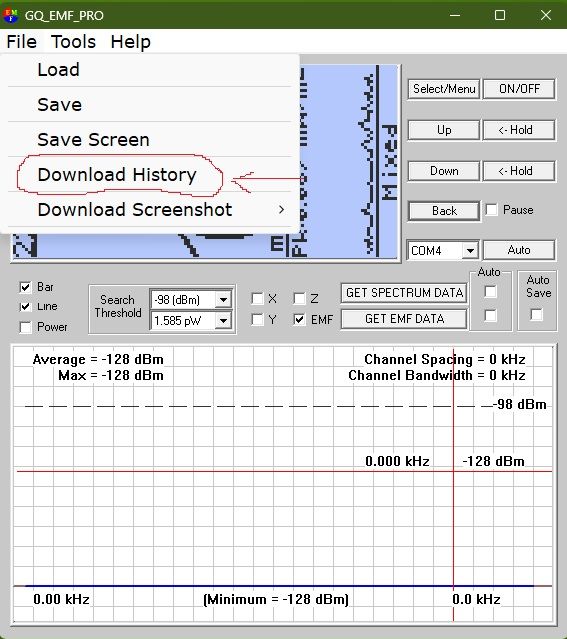Click the Down button

pos(444,171)
